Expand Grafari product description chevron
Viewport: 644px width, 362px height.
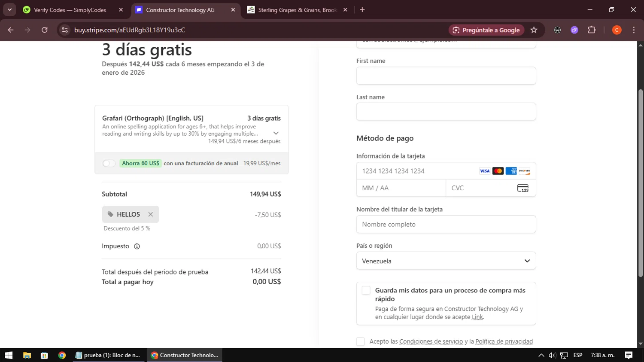tap(276, 133)
